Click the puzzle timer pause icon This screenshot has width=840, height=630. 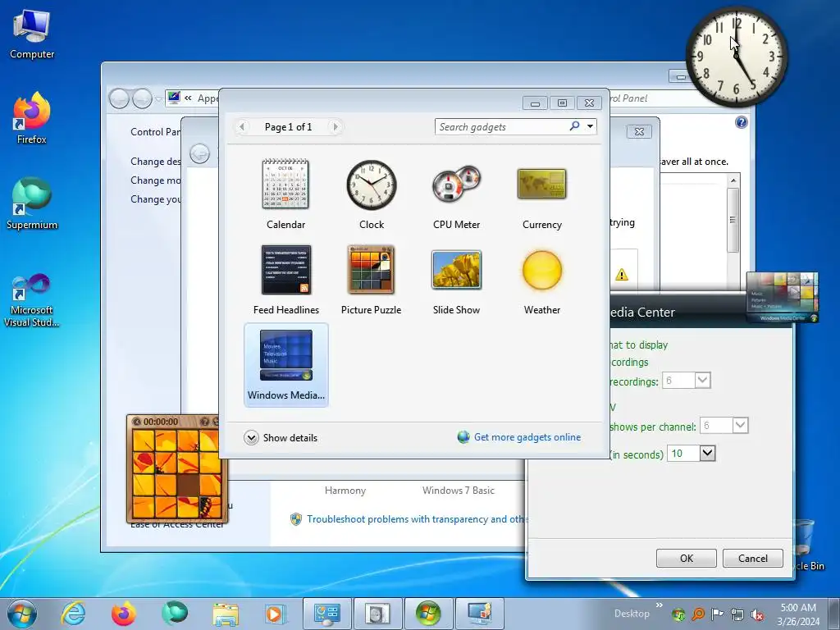tap(137, 422)
